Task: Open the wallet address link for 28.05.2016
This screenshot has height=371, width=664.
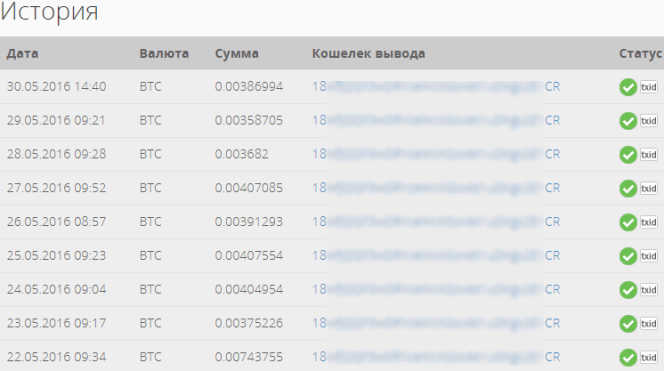Action: point(436,154)
